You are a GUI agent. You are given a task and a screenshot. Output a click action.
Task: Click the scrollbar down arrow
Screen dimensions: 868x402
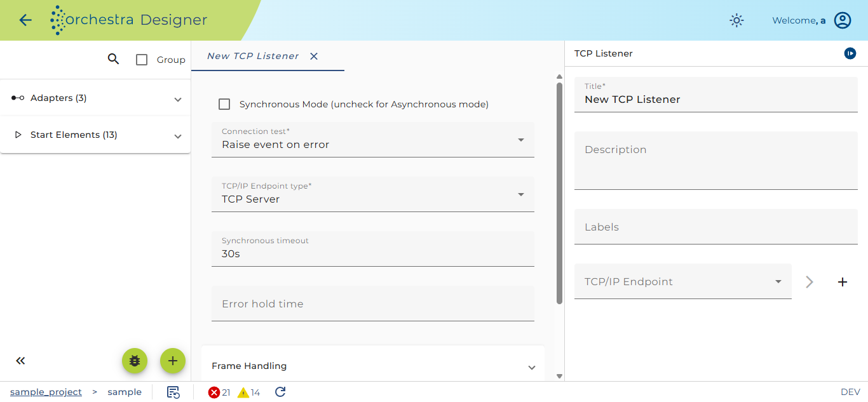559,376
